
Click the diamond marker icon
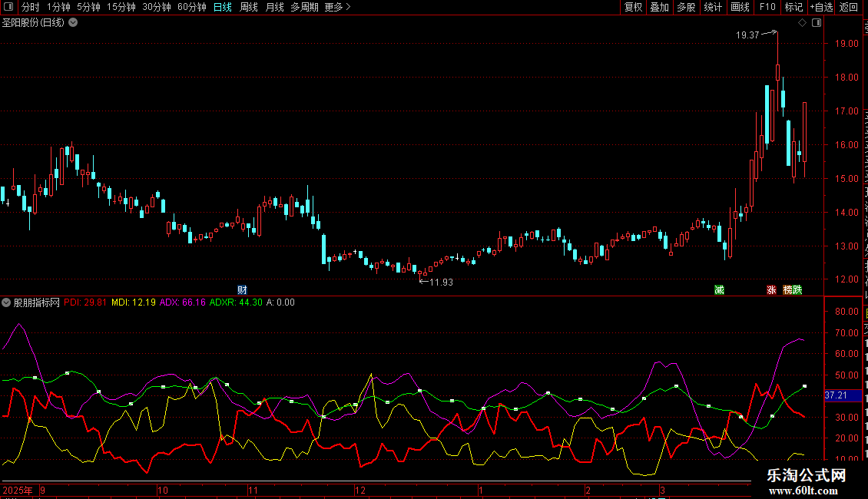[803, 23]
